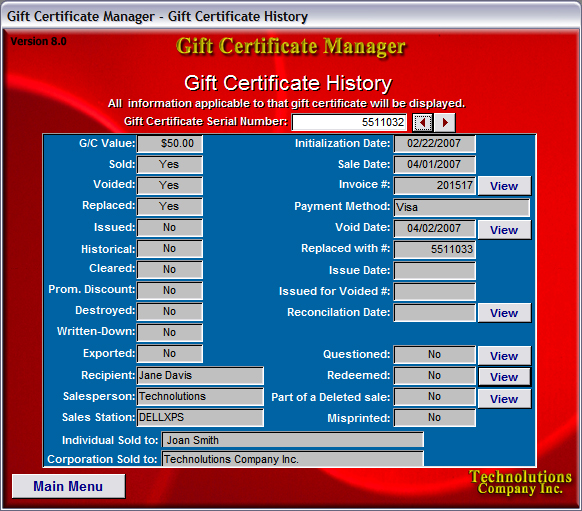Select Individual Sold to field Joan Smith
The height and width of the screenshot is (511, 582).
tap(292, 440)
